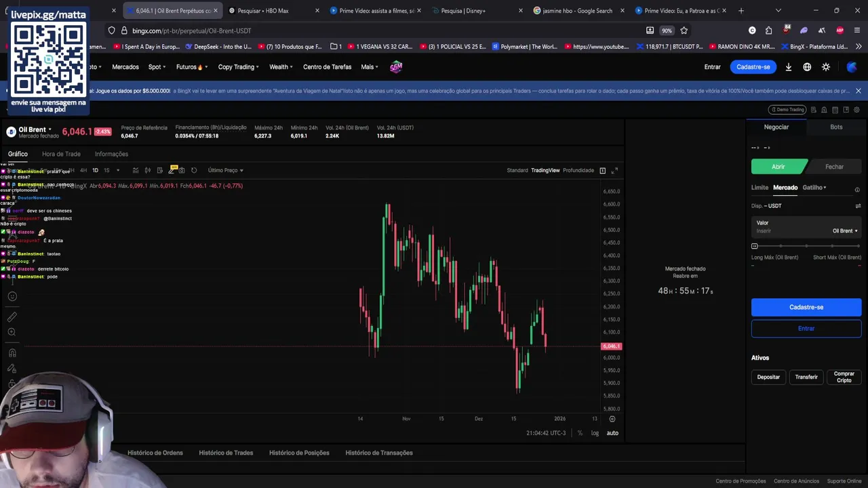
Task: Click the S6M promo badge icon
Action: [396, 66]
